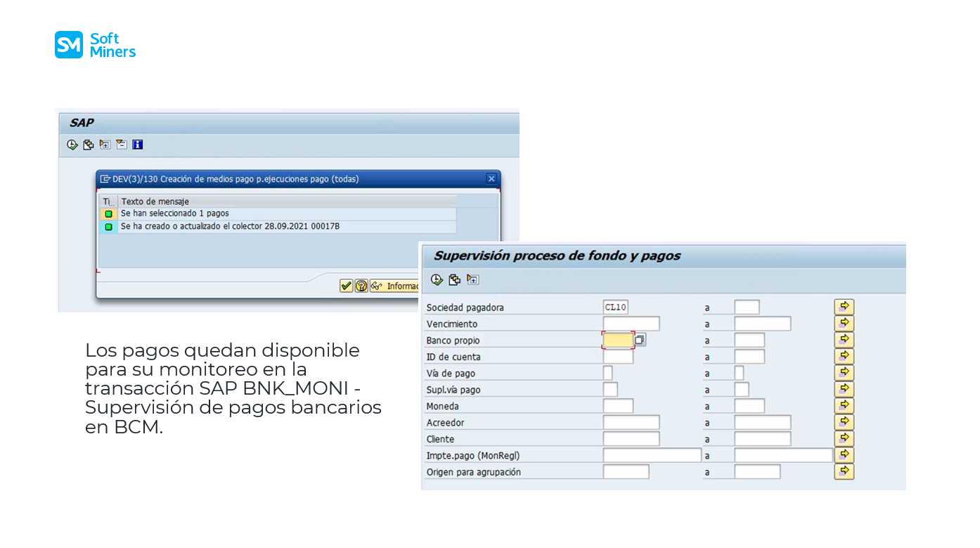Open multiple selection arrow for Acreedor

[x=844, y=422]
